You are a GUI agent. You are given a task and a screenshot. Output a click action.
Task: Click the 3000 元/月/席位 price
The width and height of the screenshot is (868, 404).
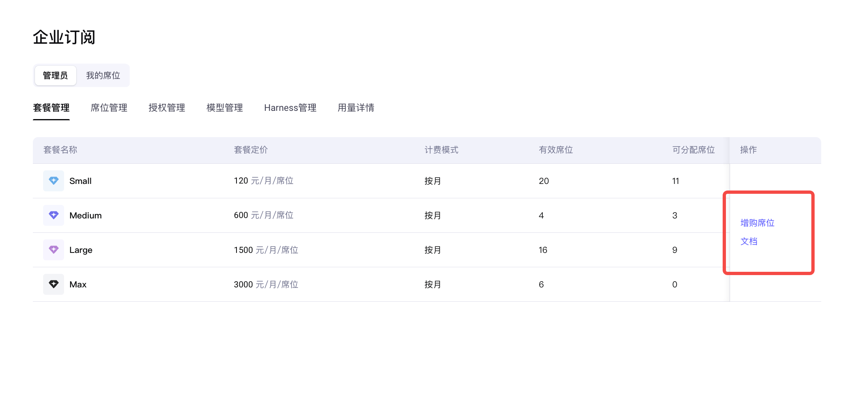(266, 285)
